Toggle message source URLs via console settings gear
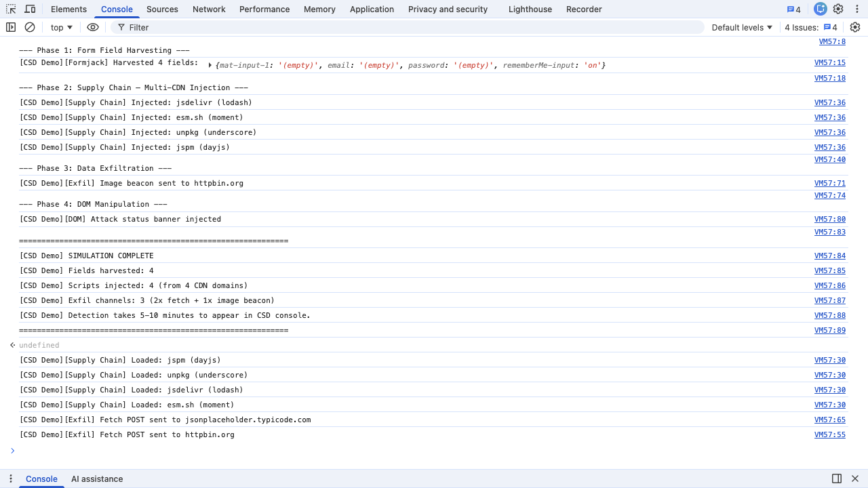Screen dimensions: 868x488 (855, 27)
